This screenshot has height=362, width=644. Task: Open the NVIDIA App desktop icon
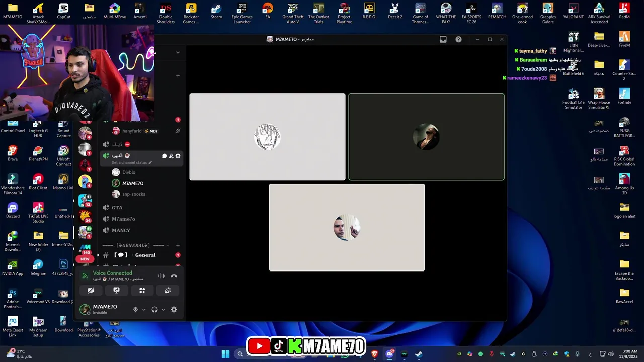(13, 268)
